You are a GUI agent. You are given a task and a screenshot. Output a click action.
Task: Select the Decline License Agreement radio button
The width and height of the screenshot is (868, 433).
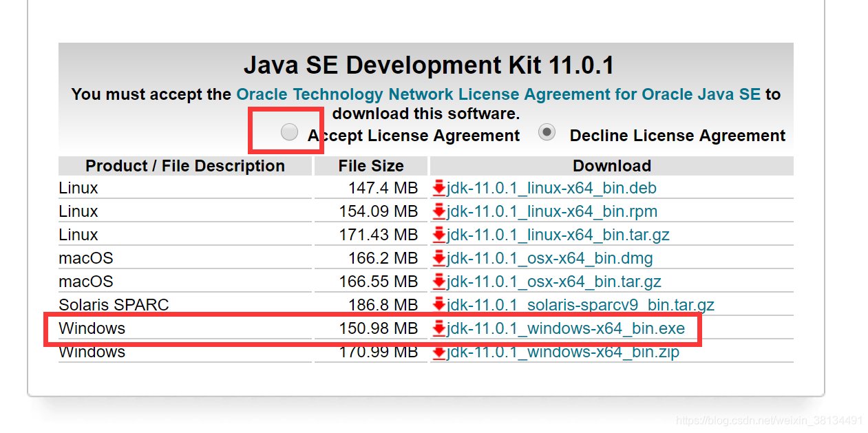547,132
